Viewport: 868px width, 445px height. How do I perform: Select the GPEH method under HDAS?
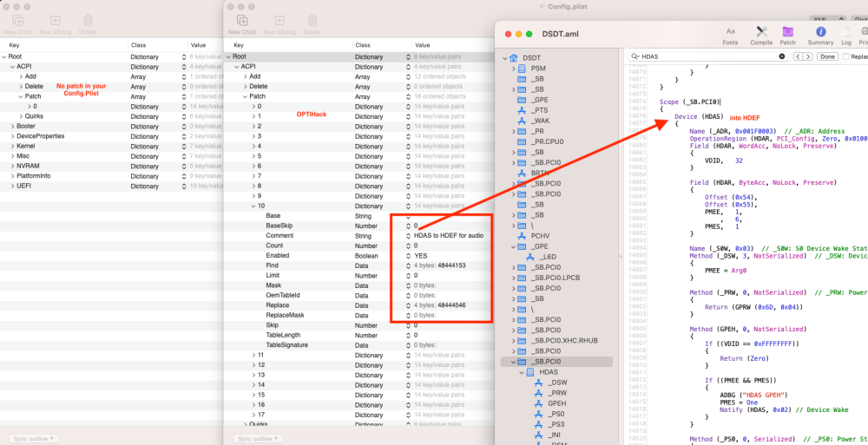click(557, 403)
